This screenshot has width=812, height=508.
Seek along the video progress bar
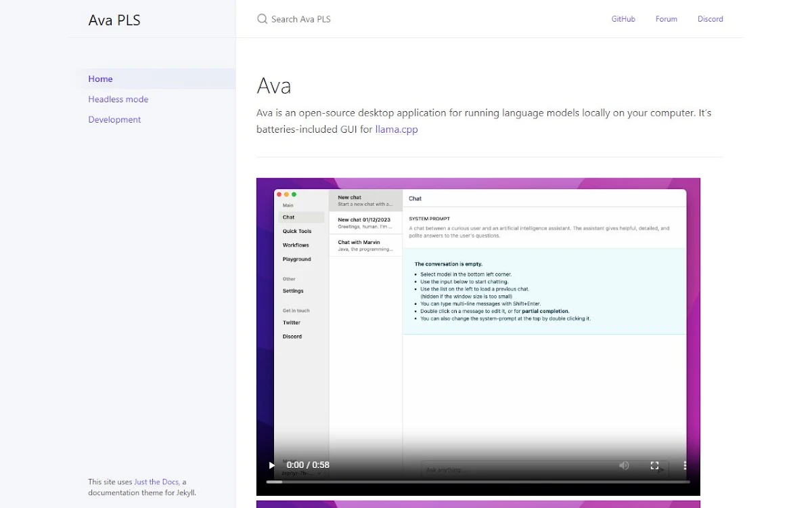(x=478, y=482)
